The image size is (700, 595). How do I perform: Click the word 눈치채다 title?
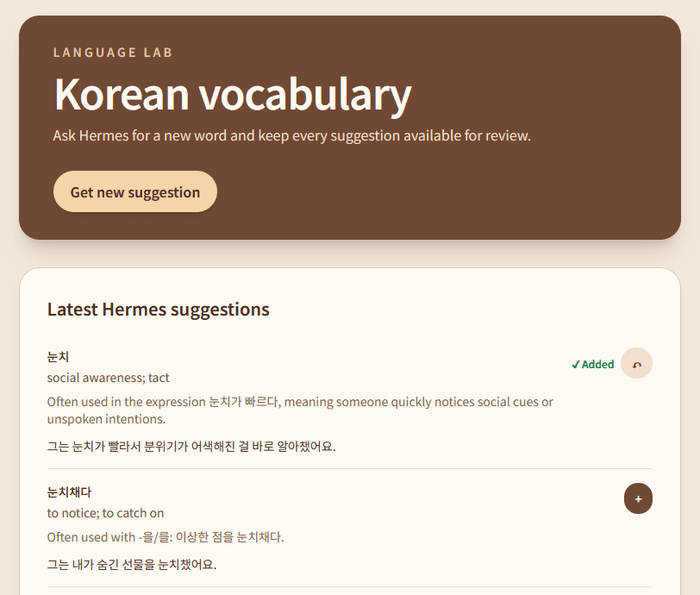click(69, 492)
